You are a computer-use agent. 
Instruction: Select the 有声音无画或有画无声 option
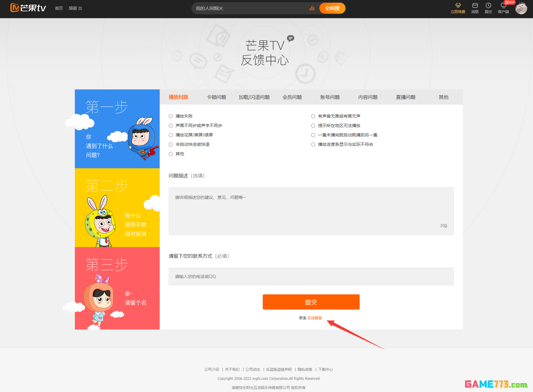click(x=313, y=116)
